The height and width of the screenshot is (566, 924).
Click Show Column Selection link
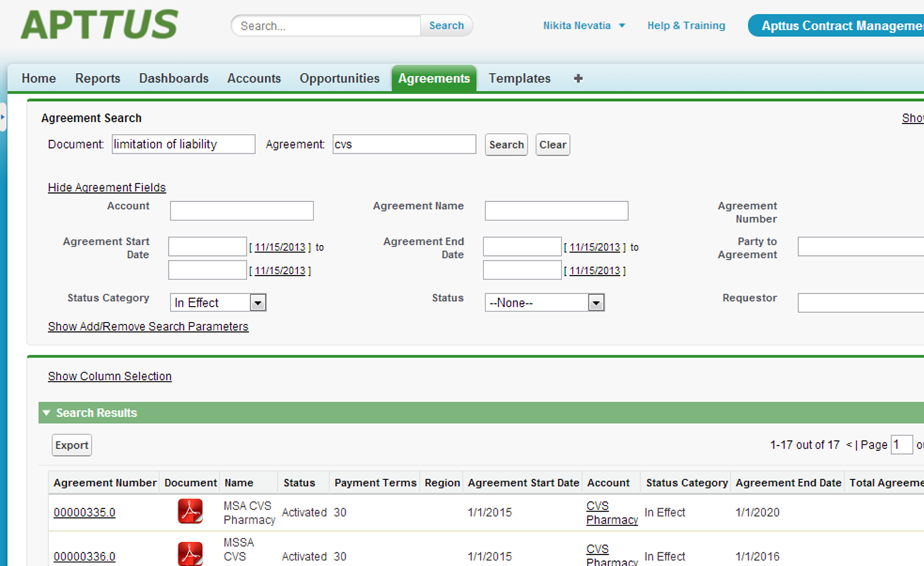pyautogui.click(x=110, y=376)
